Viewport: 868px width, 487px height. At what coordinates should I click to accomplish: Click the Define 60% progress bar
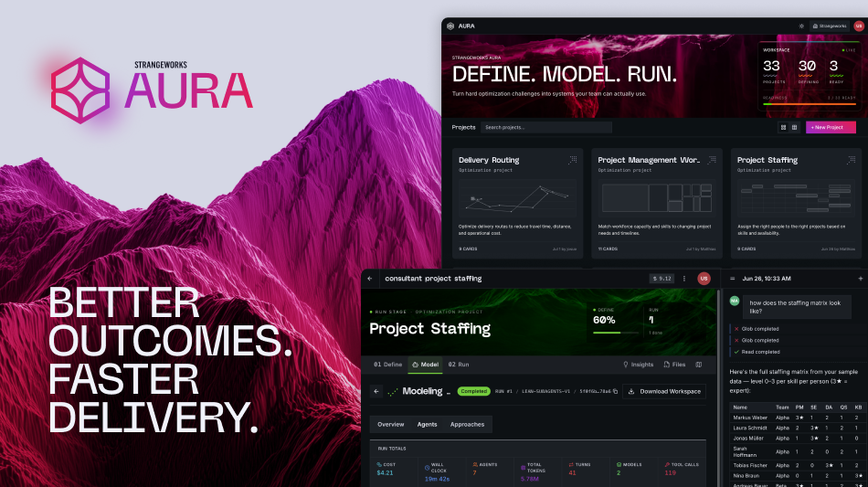click(616, 333)
